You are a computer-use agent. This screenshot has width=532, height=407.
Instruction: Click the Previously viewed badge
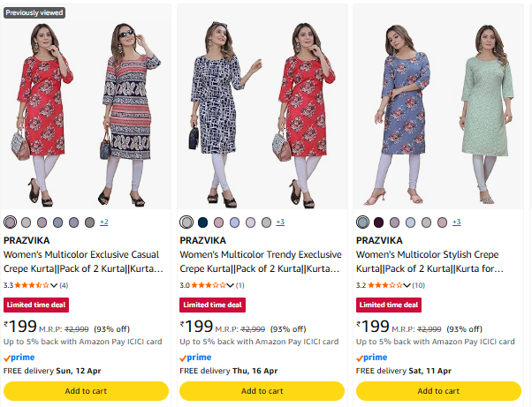[x=34, y=12]
